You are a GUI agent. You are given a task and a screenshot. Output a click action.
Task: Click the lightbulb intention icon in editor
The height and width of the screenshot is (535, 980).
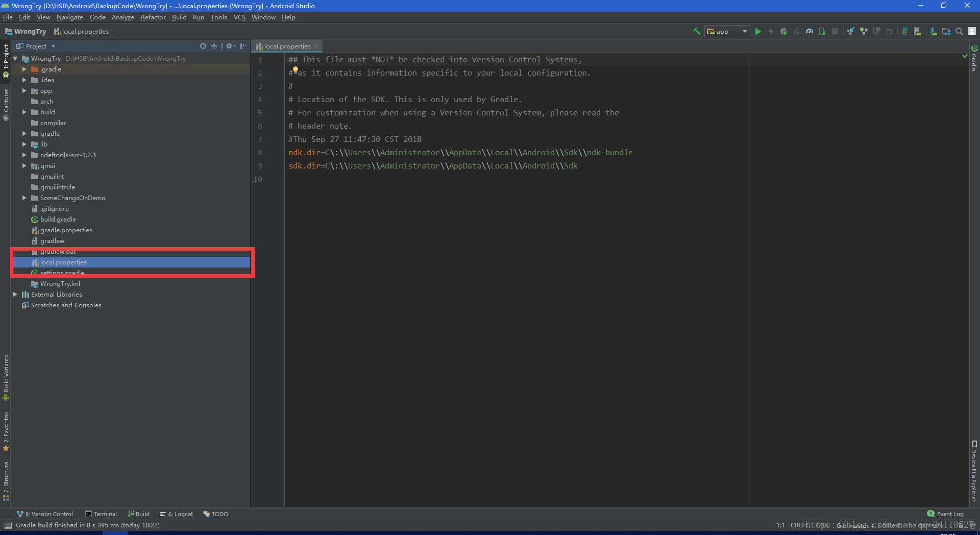pos(296,70)
